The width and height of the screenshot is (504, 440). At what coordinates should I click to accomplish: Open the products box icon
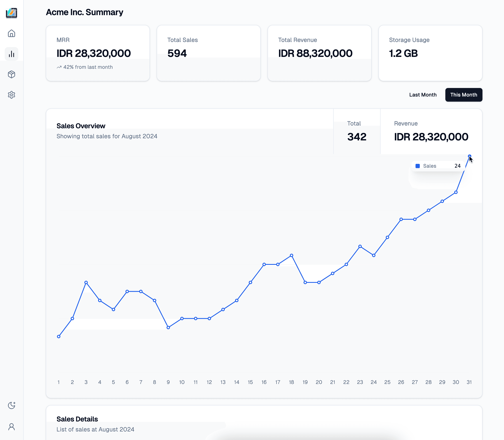[x=12, y=74]
